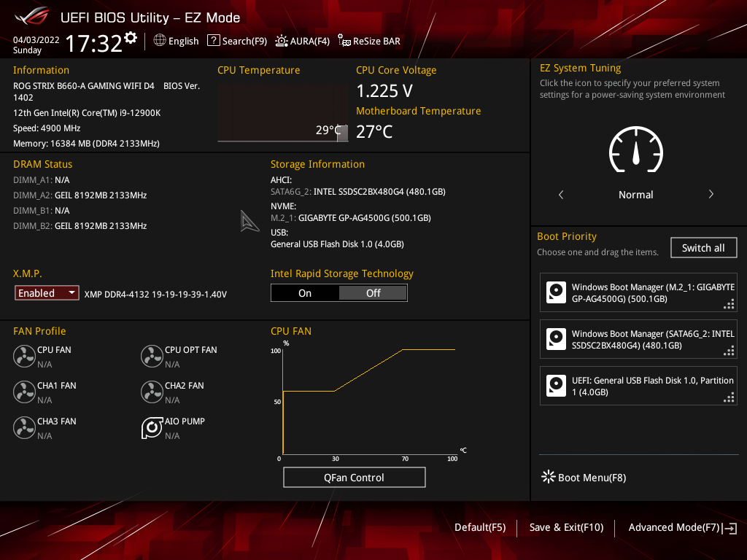Click the GIGABYTE boot entry disk icon
The image size is (747, 560).
[x=556, y=292]
